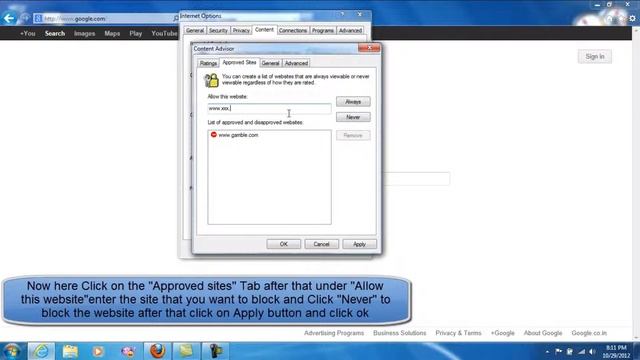Open volume speaker tray icon
This screenshot has width=640, height=360.
(592, 351)
